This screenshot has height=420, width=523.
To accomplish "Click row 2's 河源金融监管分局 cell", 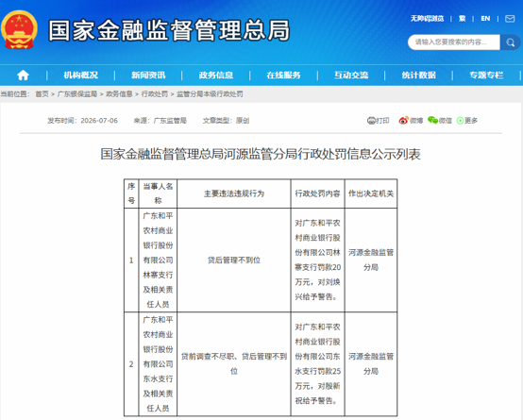I will pos(371,364).
